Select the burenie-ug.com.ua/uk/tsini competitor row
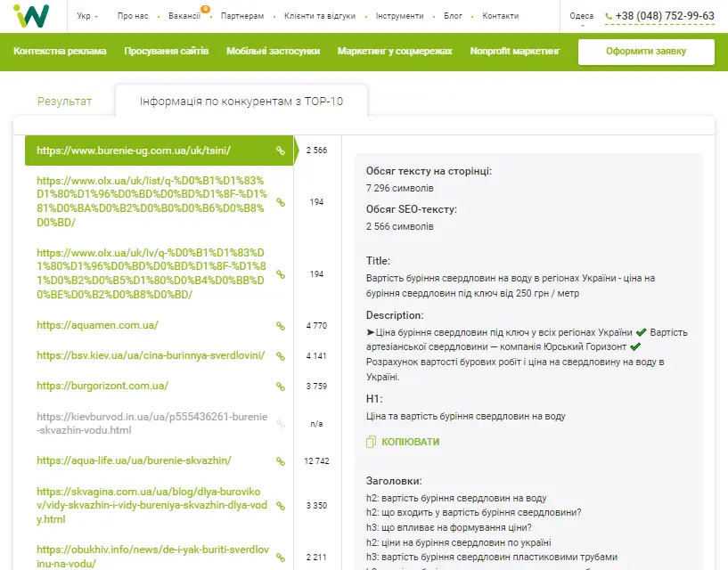 click(x=160, y=151)
